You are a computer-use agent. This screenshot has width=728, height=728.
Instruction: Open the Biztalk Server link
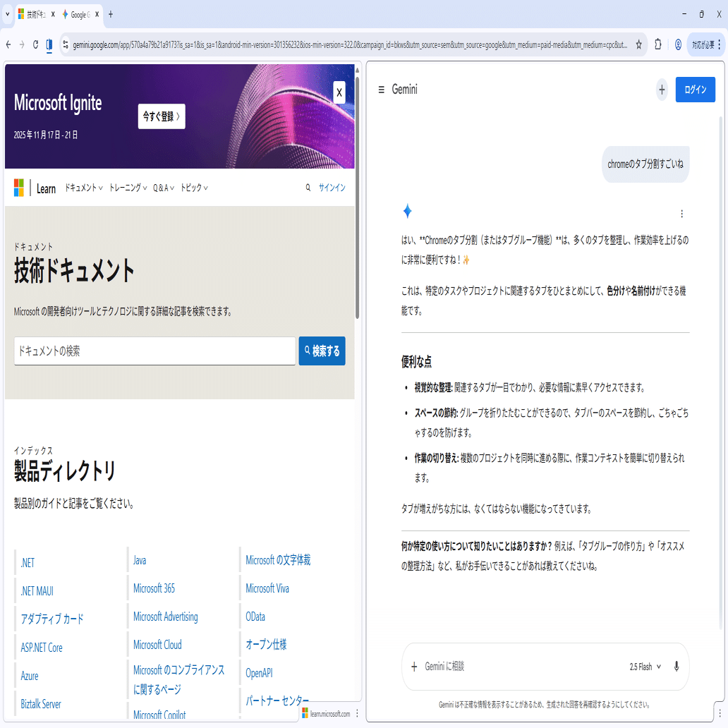click(41, 704)
